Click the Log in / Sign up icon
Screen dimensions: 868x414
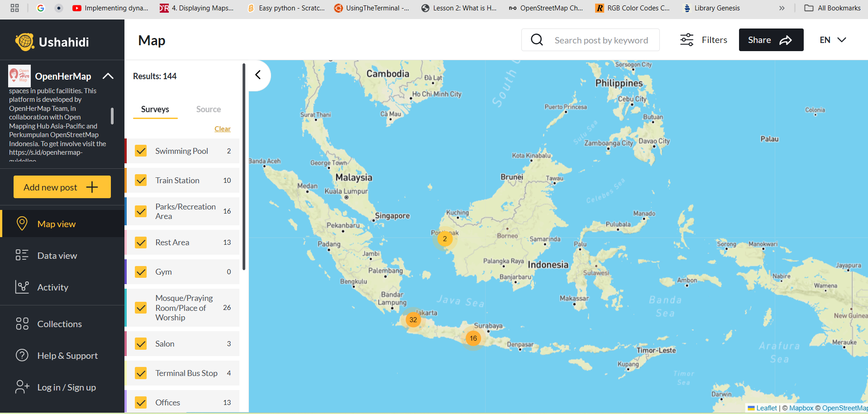pos(22,387)
